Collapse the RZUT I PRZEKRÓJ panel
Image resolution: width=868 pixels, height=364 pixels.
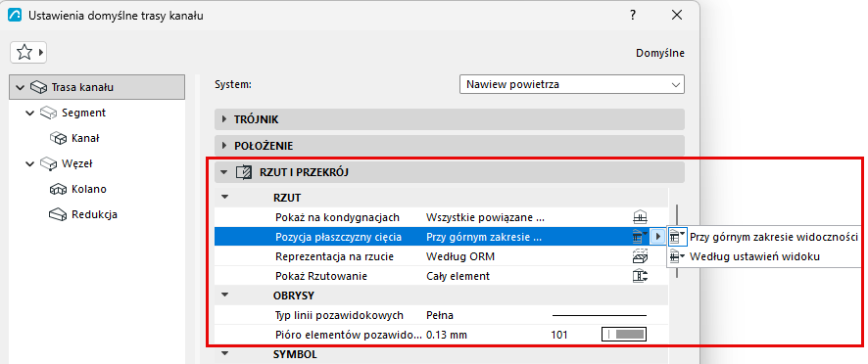point(223,172)
